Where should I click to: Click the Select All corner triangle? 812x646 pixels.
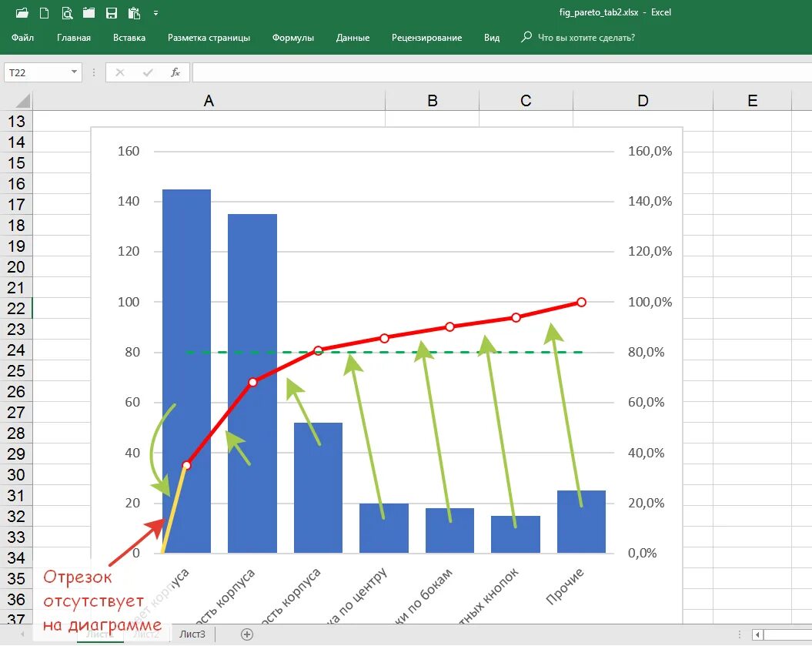tap(22, 101)
